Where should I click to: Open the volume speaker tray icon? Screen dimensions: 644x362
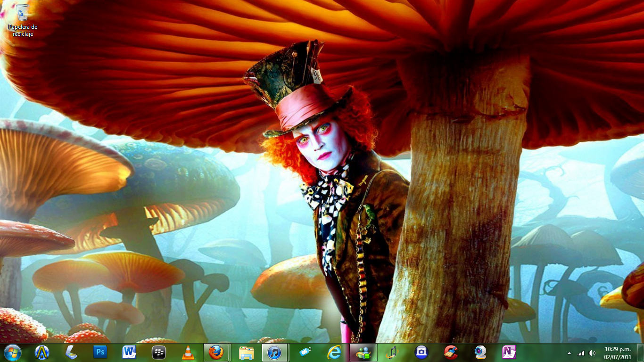[x=592, y=353]
